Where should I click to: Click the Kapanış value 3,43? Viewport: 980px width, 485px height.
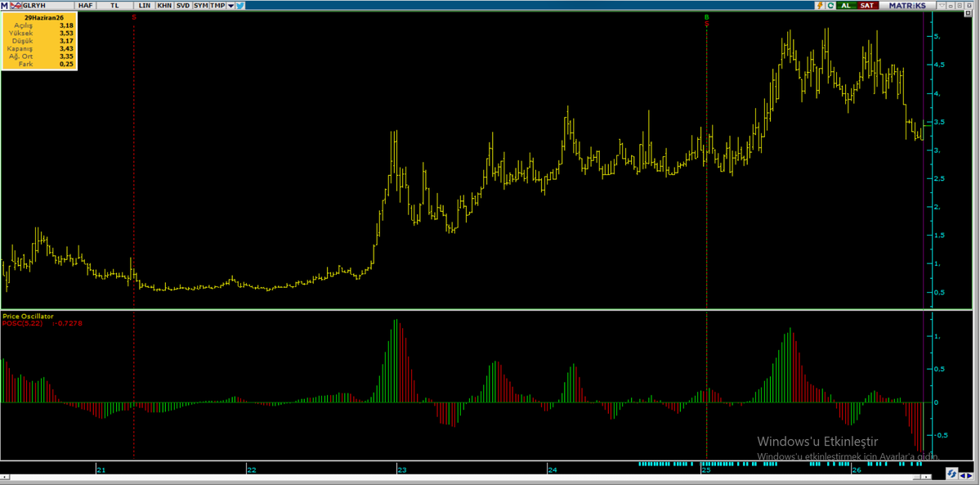[66, 48]
